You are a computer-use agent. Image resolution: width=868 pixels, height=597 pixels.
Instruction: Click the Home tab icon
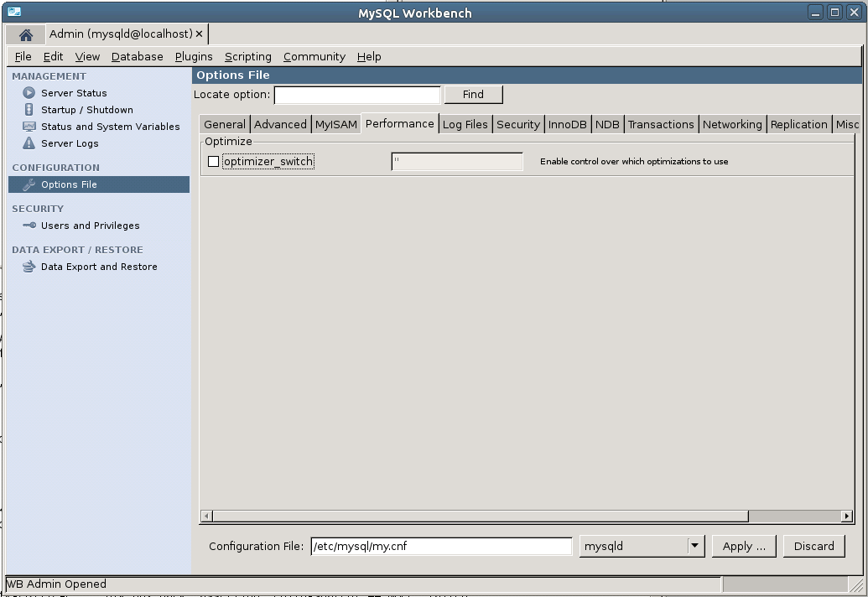25,34
